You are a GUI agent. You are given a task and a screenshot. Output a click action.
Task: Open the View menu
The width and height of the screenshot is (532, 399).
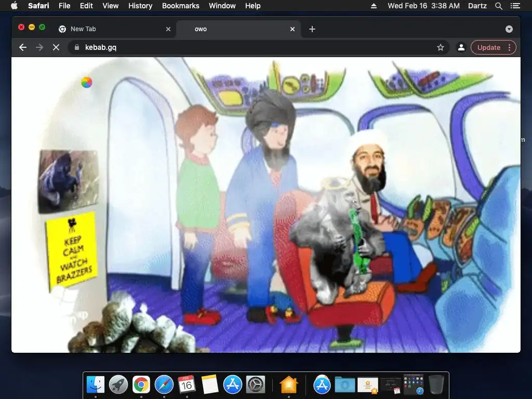coord(111,6)
